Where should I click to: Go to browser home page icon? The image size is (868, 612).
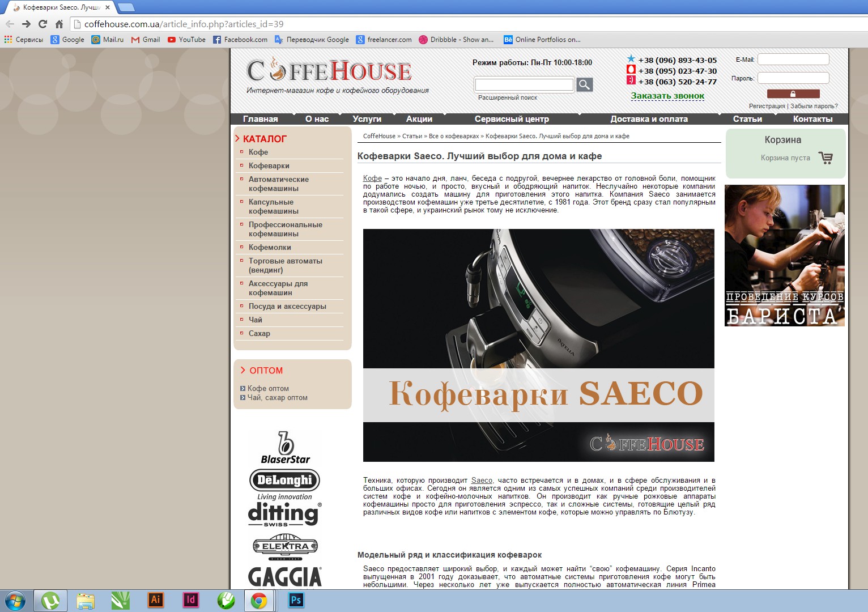pyautogui.click(x=59, y=24)
